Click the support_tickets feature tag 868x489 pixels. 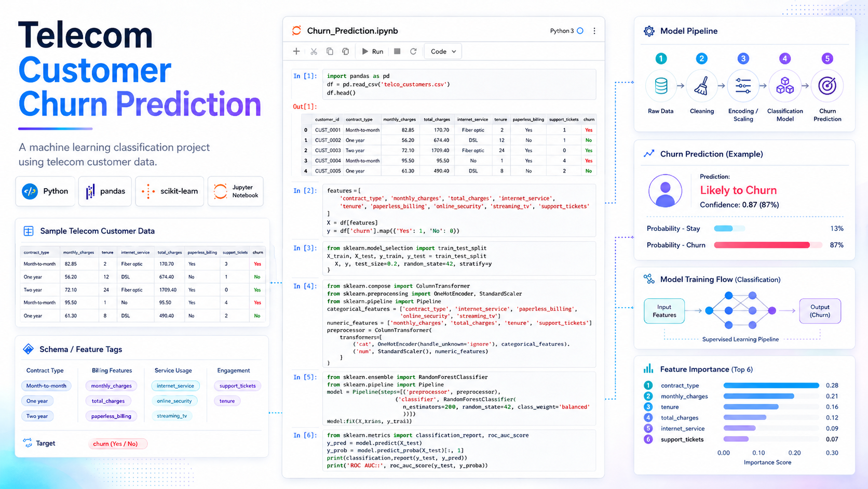pos(237,386)
